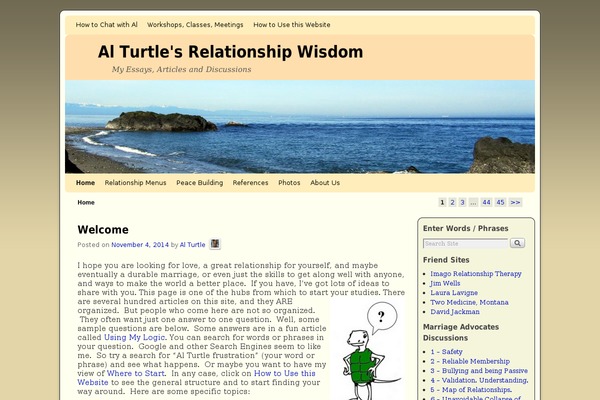Open the References navigation item
The width and height of the screenshot is (600, 400).
pos(251,183)
